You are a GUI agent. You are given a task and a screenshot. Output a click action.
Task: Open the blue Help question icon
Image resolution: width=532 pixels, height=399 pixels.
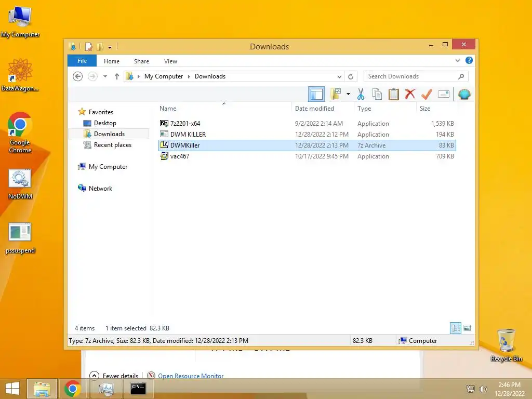[x=469, y=60]
